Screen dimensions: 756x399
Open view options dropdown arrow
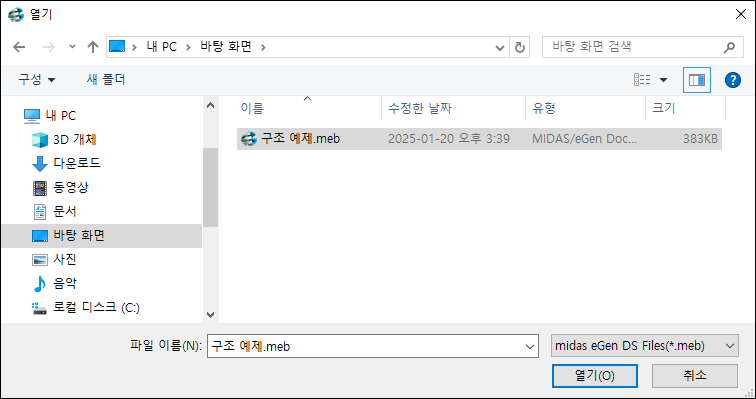tap(663, 80)
